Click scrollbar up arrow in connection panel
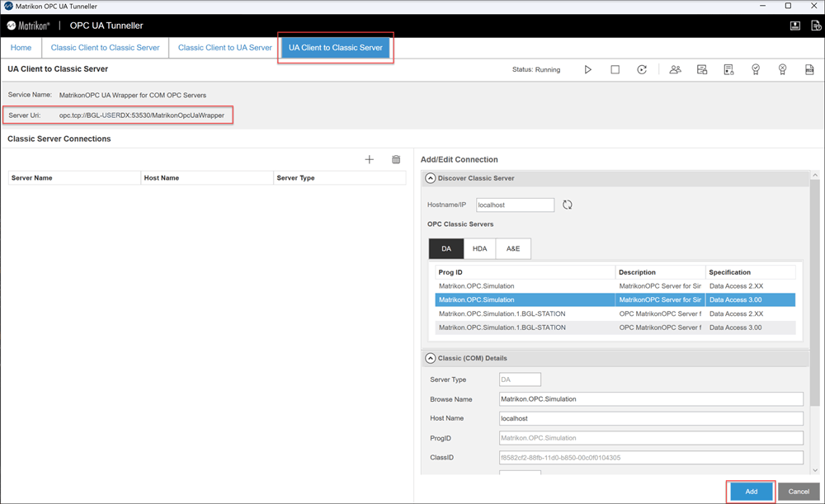Viewport: 825px width, 504px height. [815, 175]
